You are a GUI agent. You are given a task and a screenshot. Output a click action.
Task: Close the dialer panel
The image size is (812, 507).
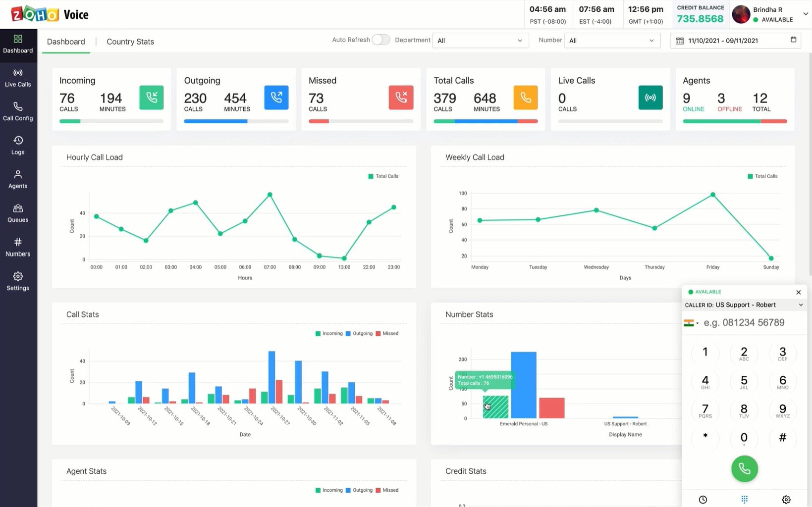(798, 292)
